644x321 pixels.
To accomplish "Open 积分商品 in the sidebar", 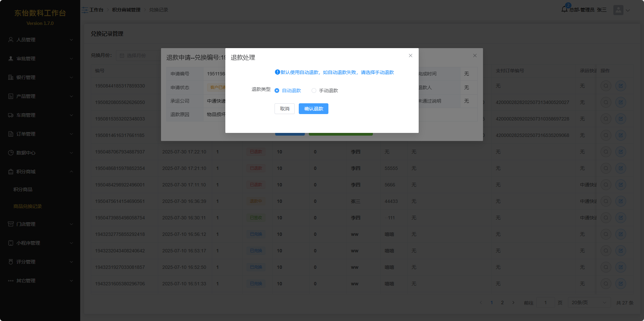I will coord(23,189).
